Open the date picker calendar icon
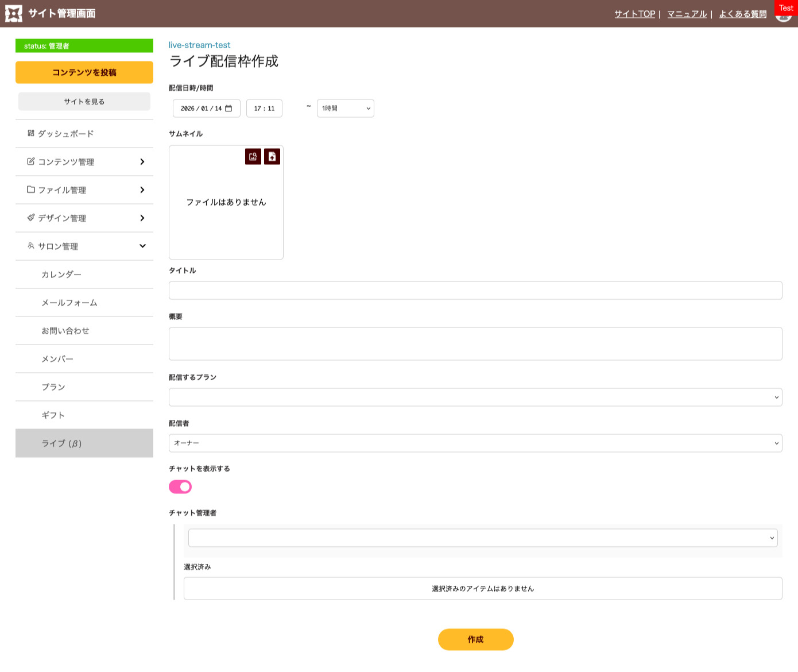Screen dimensions: 798x672 pos(228,109)
